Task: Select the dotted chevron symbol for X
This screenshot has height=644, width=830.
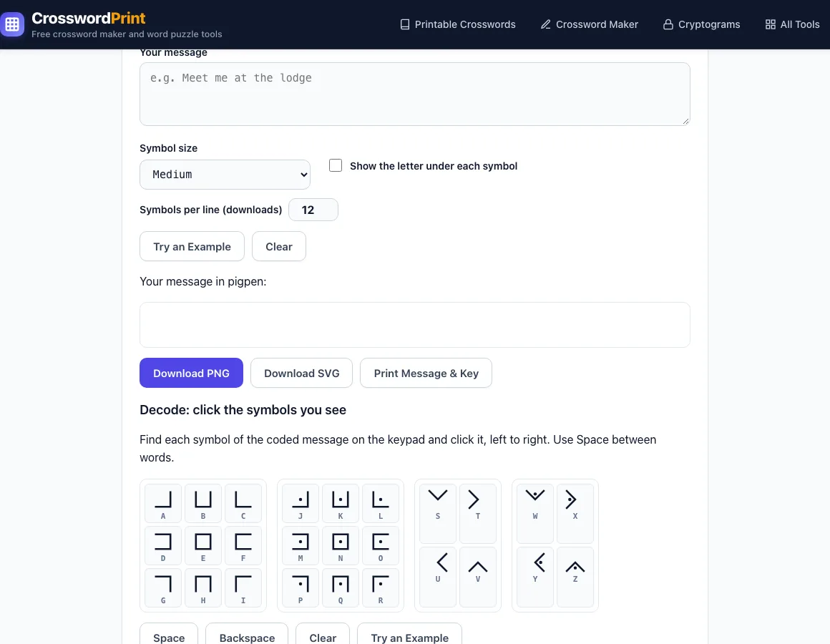Action: pos(575,513)
